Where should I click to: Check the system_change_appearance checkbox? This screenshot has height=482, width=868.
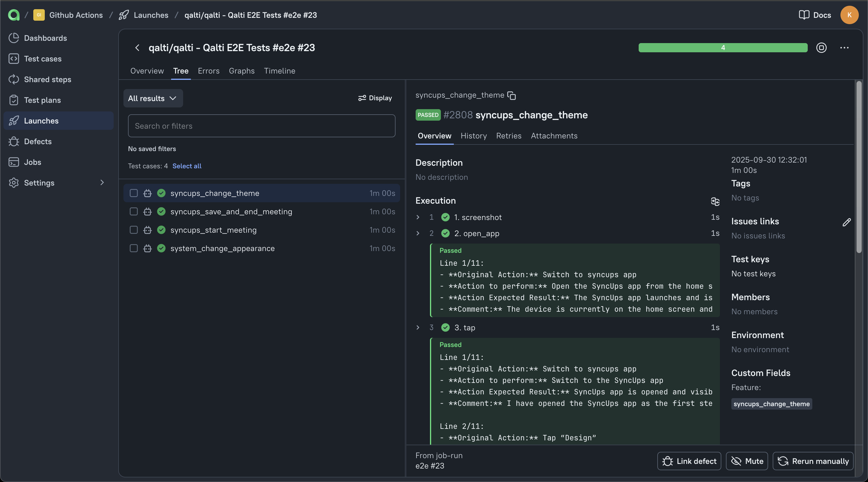pyautogui.click(x=133, y=248)
